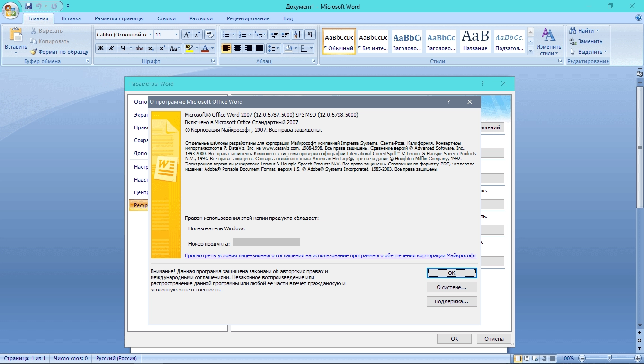644x364 pixels.
Task: Switch to Web Layout view icon
Action: tap(536, 358)
